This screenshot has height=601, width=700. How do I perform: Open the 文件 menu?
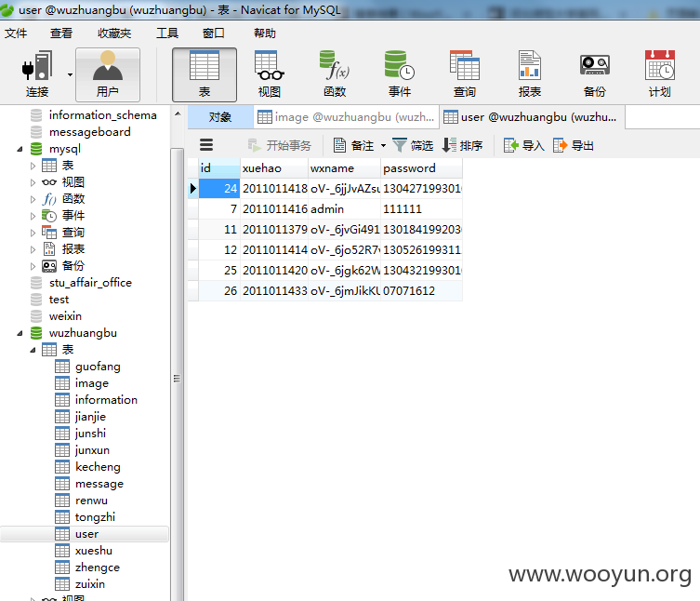click(x=16, y=33)
